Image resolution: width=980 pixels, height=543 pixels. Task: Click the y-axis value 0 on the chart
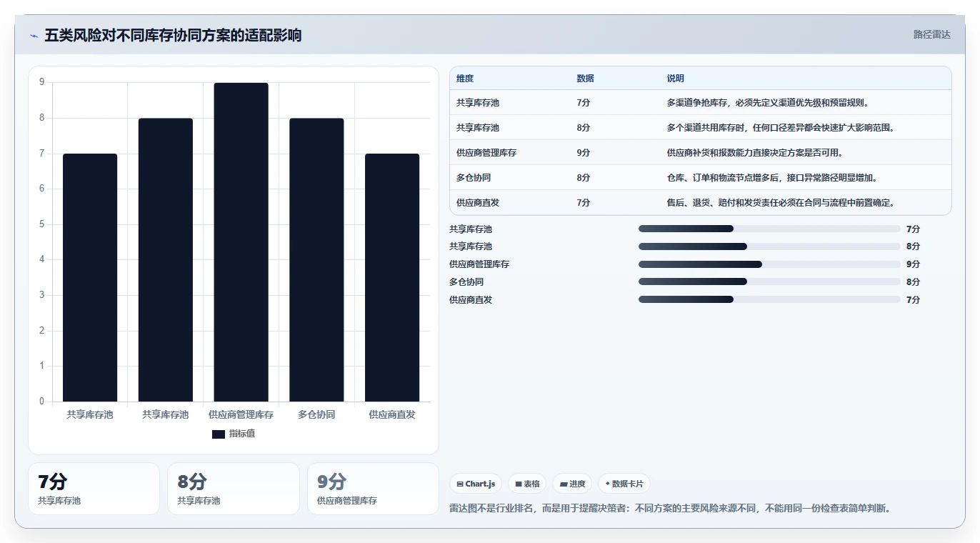coord(42,402)
